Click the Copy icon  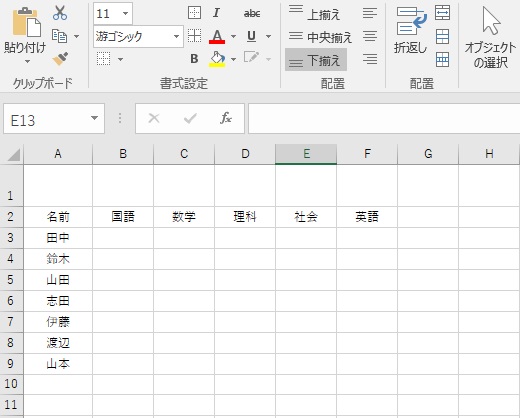(59, 36)
